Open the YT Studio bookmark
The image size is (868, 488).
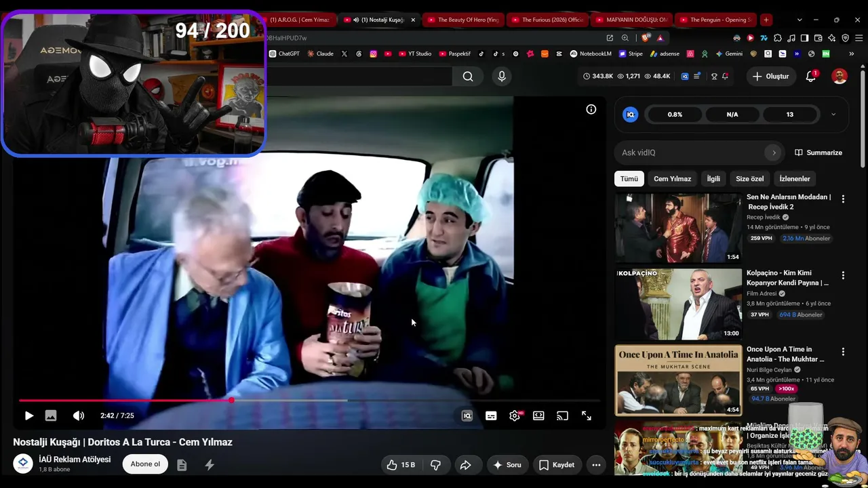(415, 54)
